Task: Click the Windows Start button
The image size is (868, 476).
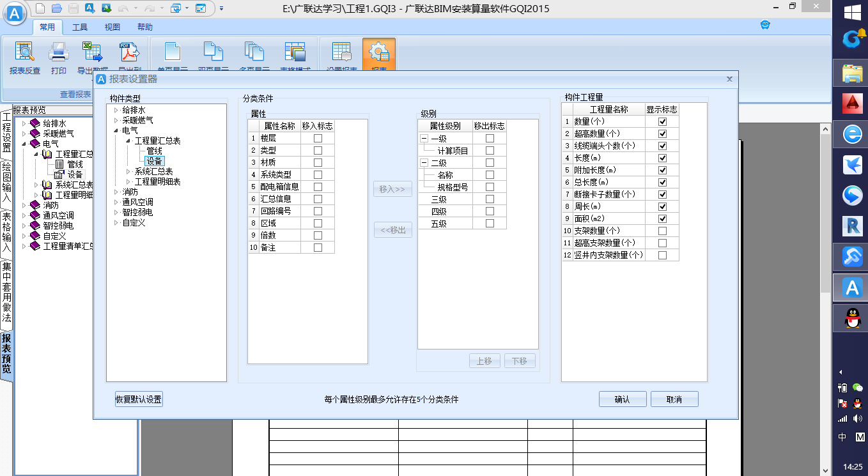Action: [x=852, y=12]
